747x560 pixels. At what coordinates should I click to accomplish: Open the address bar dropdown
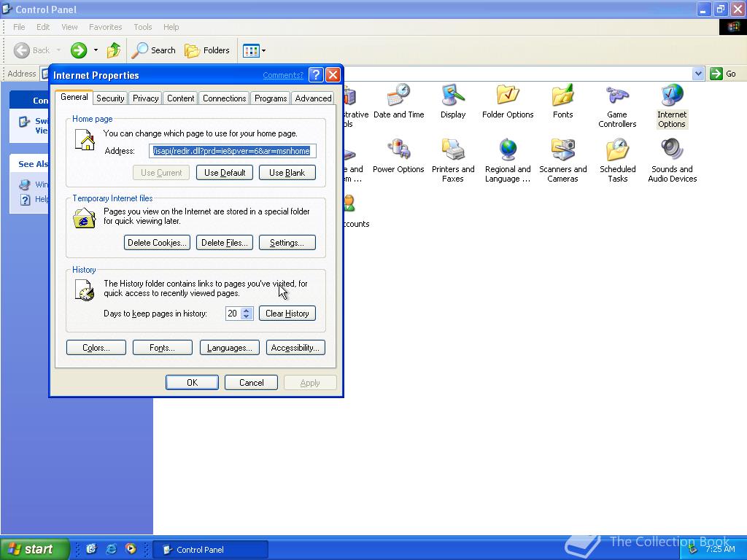698,74
